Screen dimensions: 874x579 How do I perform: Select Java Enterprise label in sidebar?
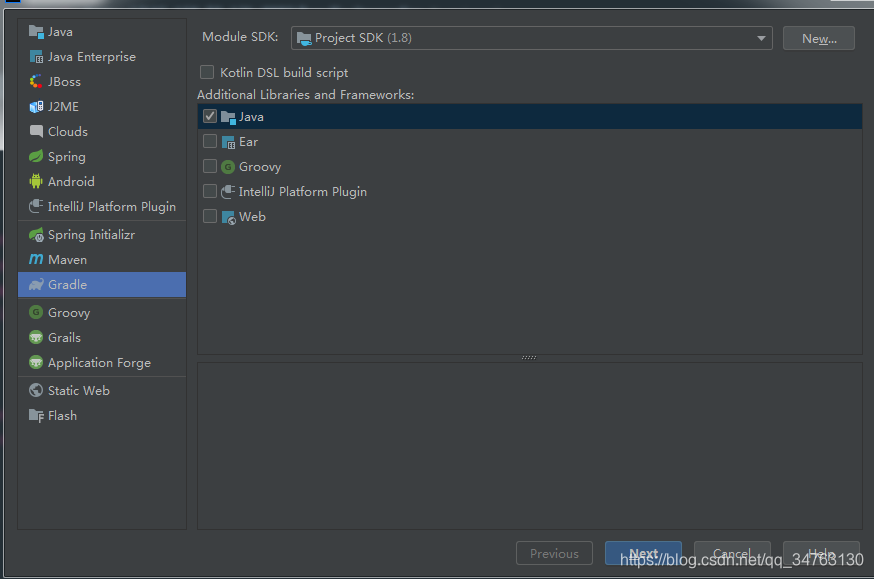(x=91, y=57)
